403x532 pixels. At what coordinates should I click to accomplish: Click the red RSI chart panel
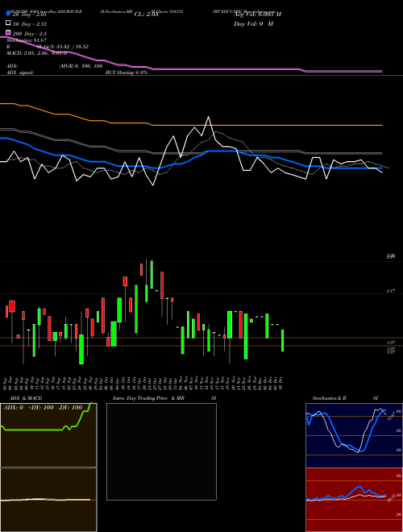point(354,500)
